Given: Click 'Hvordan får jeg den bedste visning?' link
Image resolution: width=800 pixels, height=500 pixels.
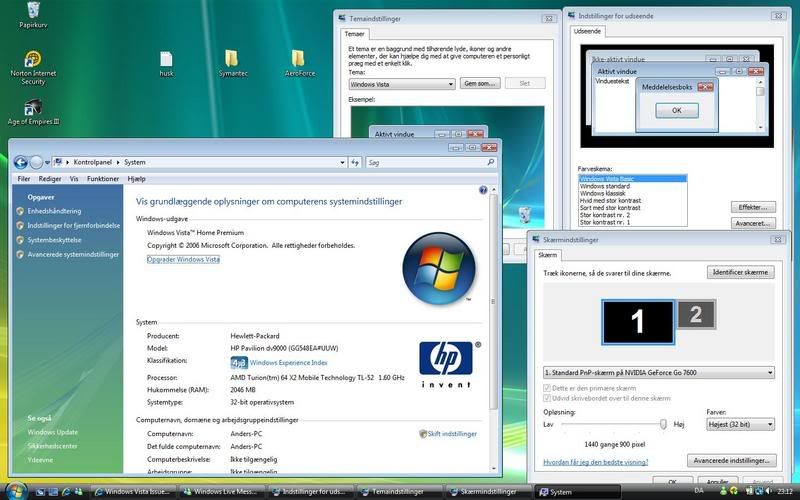Looking at the screenshot, I should [x=595, y=462].
